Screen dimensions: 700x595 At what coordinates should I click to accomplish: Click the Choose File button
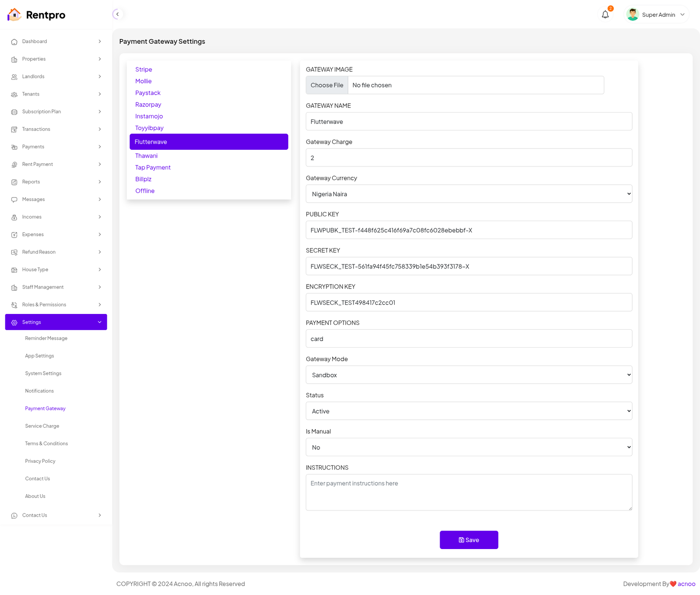[327, 85]
